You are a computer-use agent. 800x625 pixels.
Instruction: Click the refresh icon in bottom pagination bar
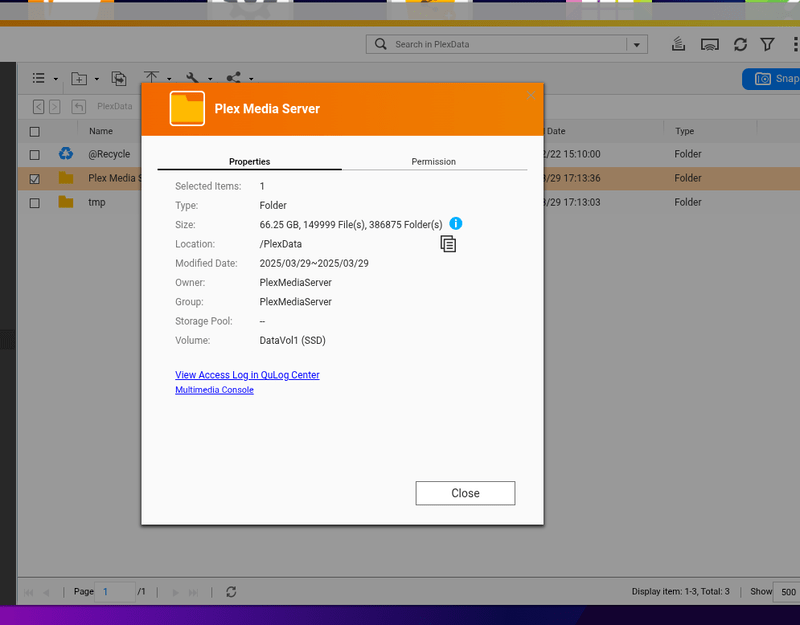[x=231, y=592]
